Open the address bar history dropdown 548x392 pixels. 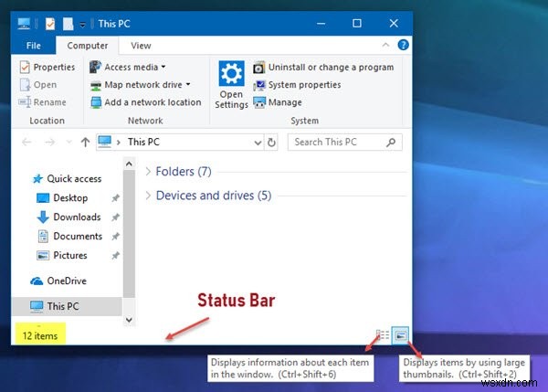click(258, 143)
